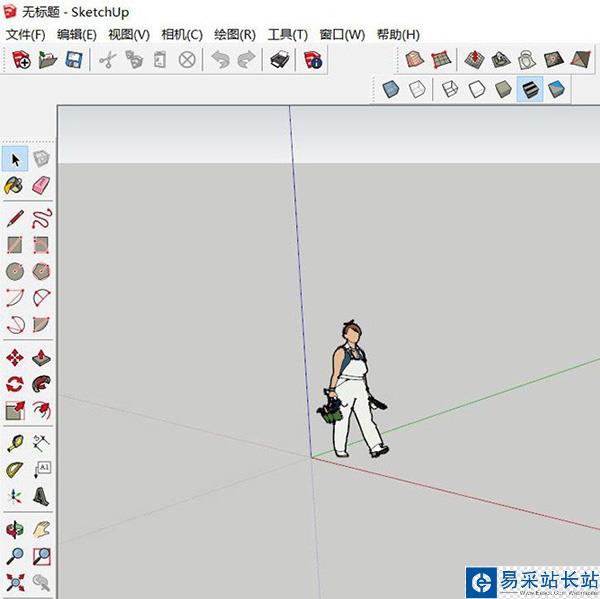Open Model Info icon

tap(313, 60)
